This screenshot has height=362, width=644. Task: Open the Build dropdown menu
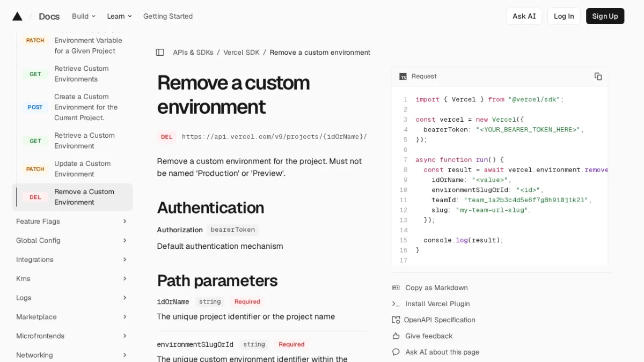tap(84, 16)
